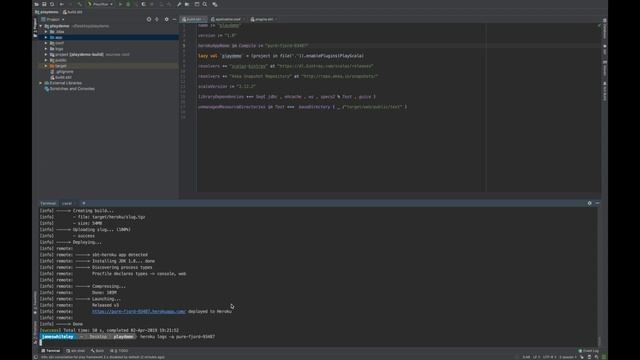
Task: Expand the conf folder in project tree
Action: click(x=46, y=43)
